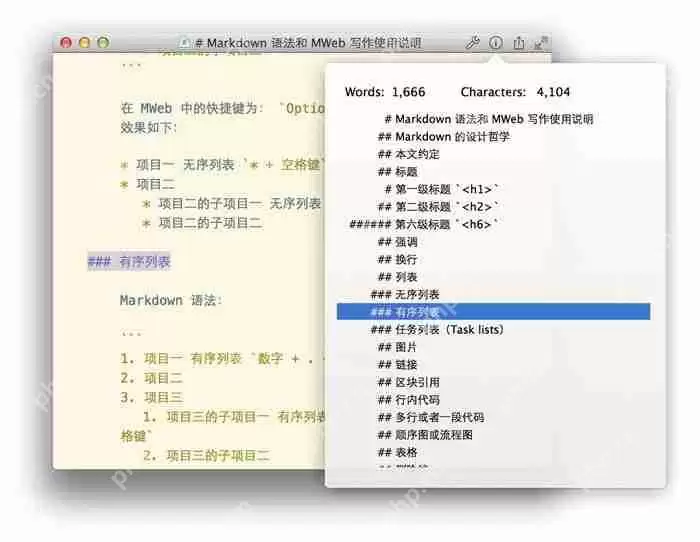Click the highlighted '### 有序列表' outline row
The height and width of the screenshot is (542, 700).
click(x=493, y=312)
